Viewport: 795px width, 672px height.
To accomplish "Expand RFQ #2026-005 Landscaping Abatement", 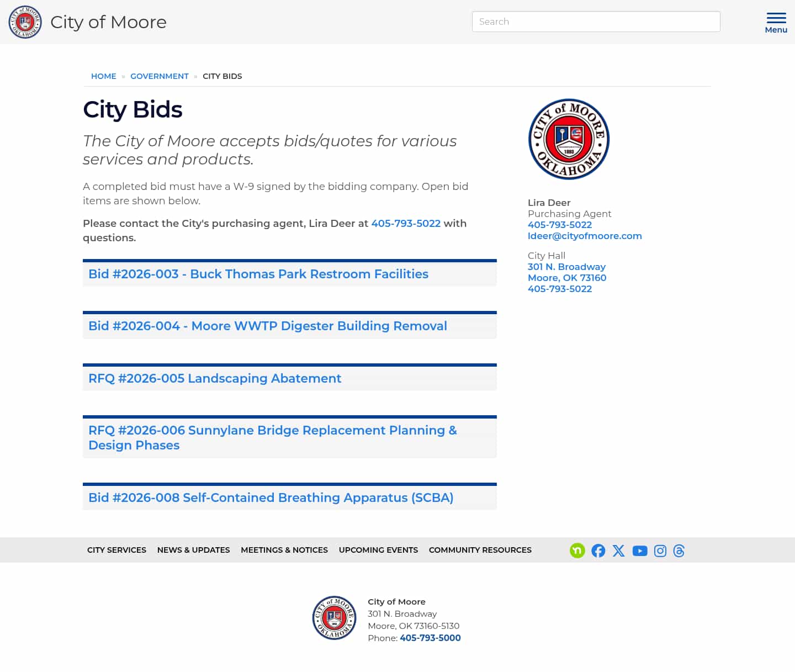I will 215,378.
